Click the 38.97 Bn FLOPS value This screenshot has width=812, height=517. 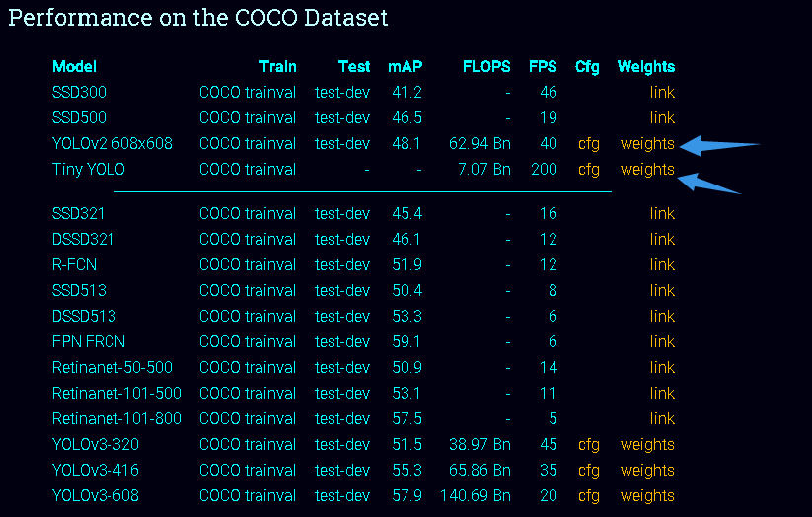(x=480, y=444)
